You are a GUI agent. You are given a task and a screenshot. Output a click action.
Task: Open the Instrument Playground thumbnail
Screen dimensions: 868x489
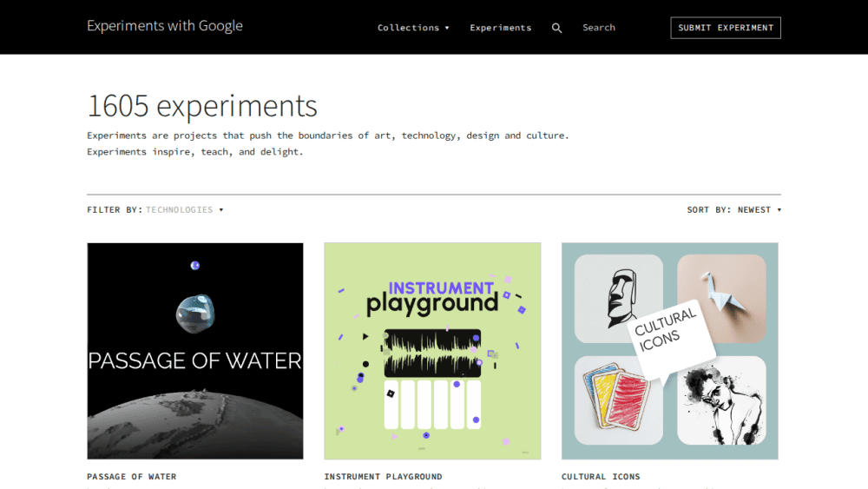432,351
